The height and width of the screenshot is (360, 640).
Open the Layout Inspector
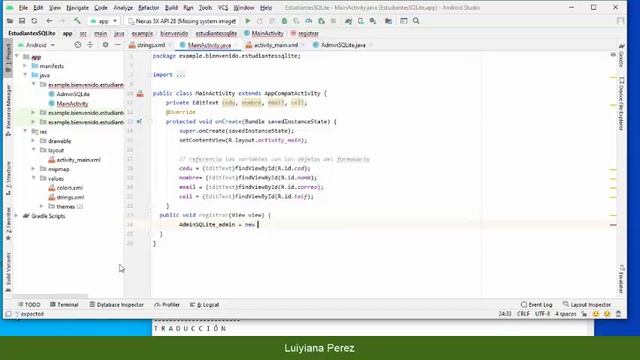587,304
